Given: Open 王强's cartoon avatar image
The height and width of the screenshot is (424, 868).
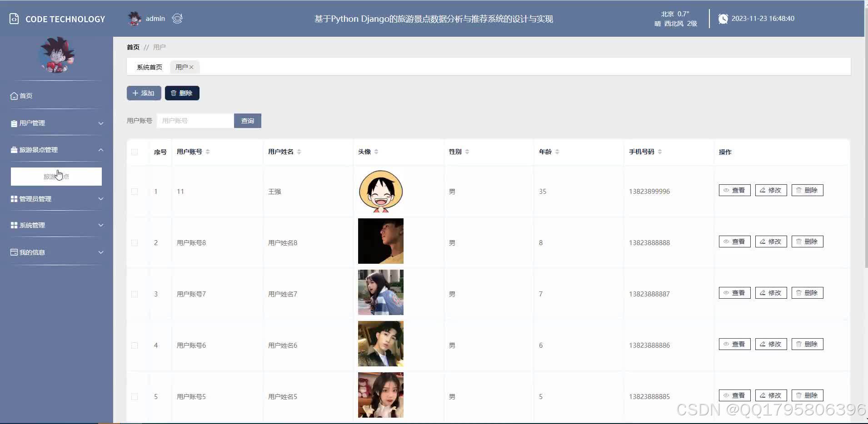Looking at the screenshot, I should point(381,191).
